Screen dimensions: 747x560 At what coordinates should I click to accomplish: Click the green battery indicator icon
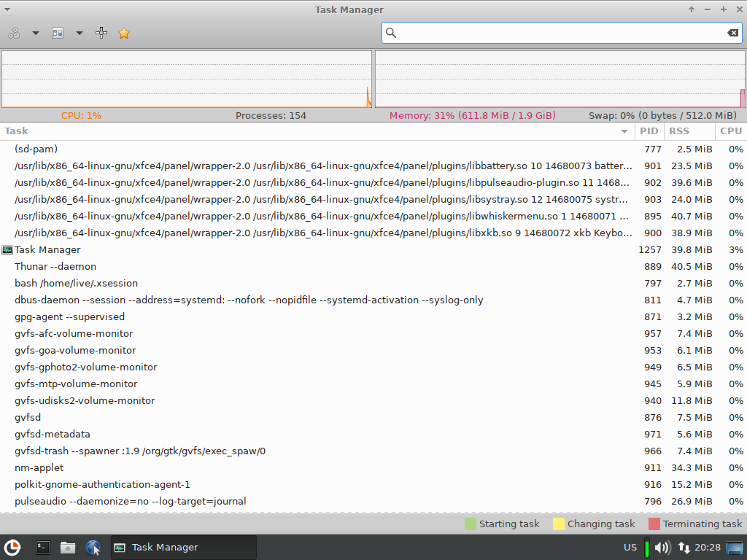tap(647, 547)
